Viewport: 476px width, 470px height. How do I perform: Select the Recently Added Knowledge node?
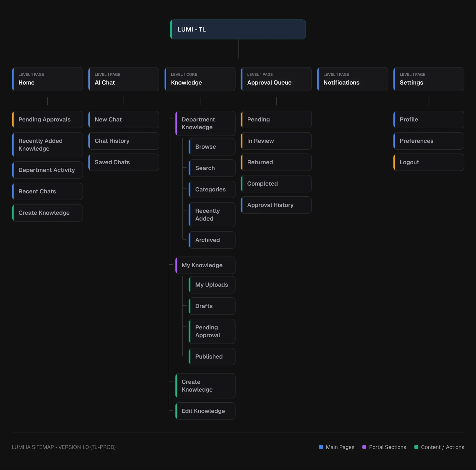coord(47,145)
